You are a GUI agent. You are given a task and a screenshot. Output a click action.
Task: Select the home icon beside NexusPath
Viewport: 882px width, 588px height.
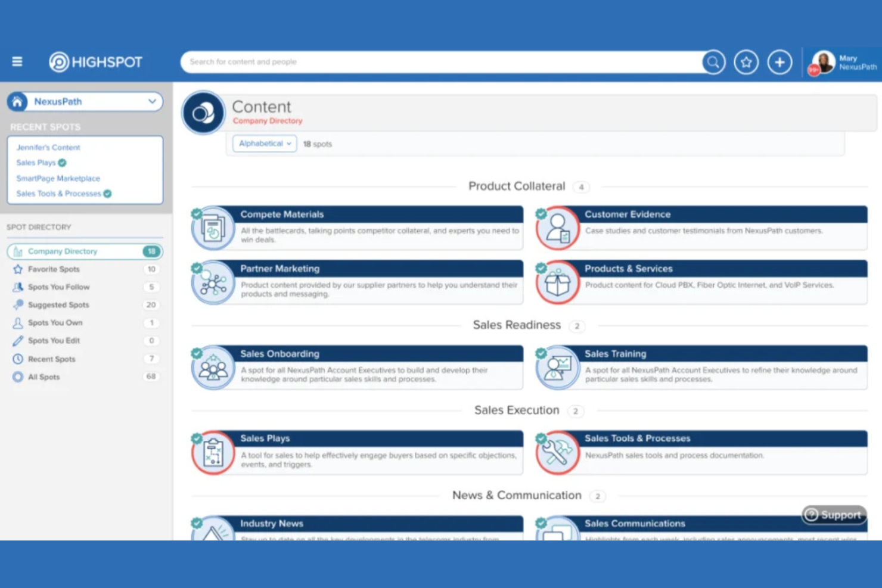coord(17,101)
